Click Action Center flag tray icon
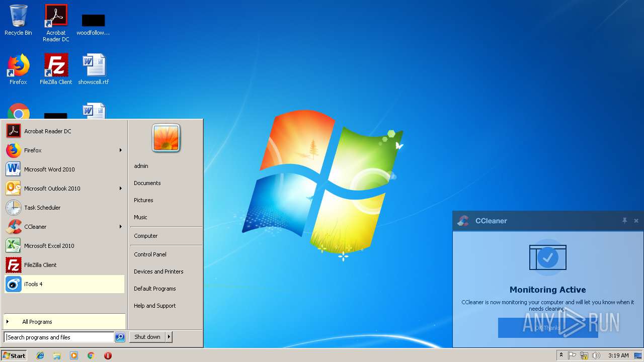The height and width of the screenshot is (362, 644). pos(572,355)
